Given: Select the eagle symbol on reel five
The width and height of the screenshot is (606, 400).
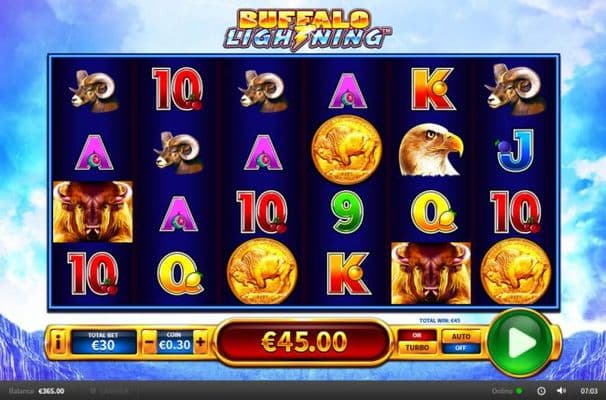Looking at the screenshot, I should click(431, 150).
